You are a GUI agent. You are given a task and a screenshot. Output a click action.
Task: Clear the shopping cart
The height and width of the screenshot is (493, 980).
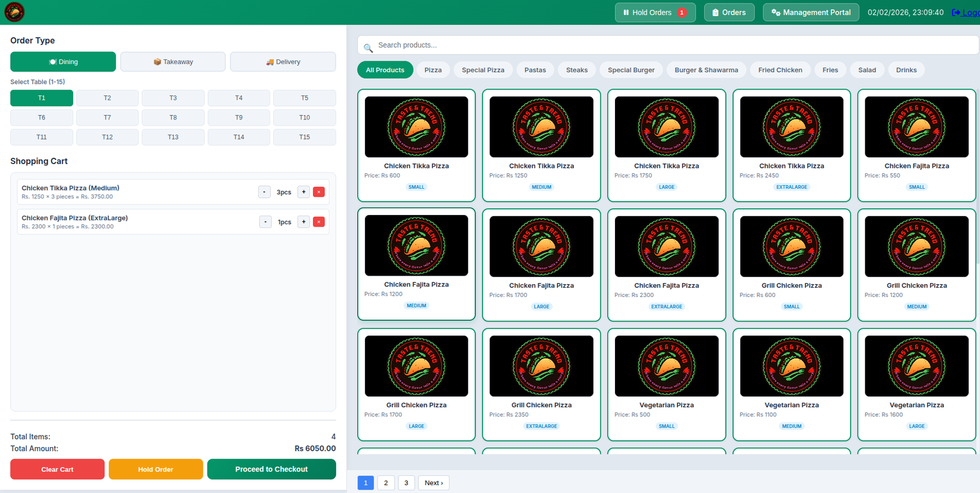coord(58,469)
